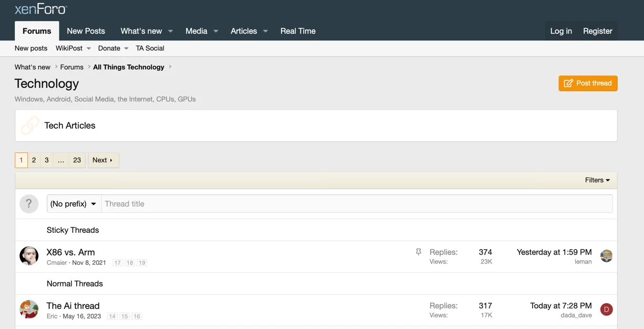Click the Next page button
Viewport: 644px width, 329px height.
(x=103, y=160)
